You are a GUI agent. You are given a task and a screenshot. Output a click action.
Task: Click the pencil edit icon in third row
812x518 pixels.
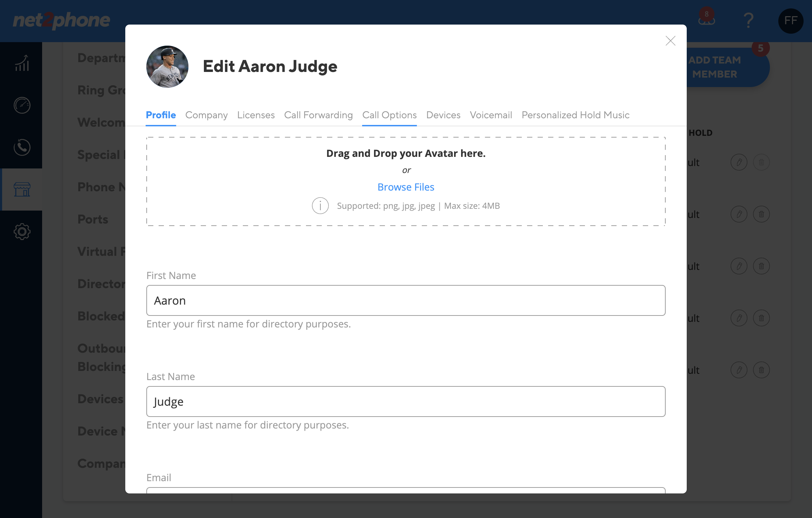pos(739,266)
